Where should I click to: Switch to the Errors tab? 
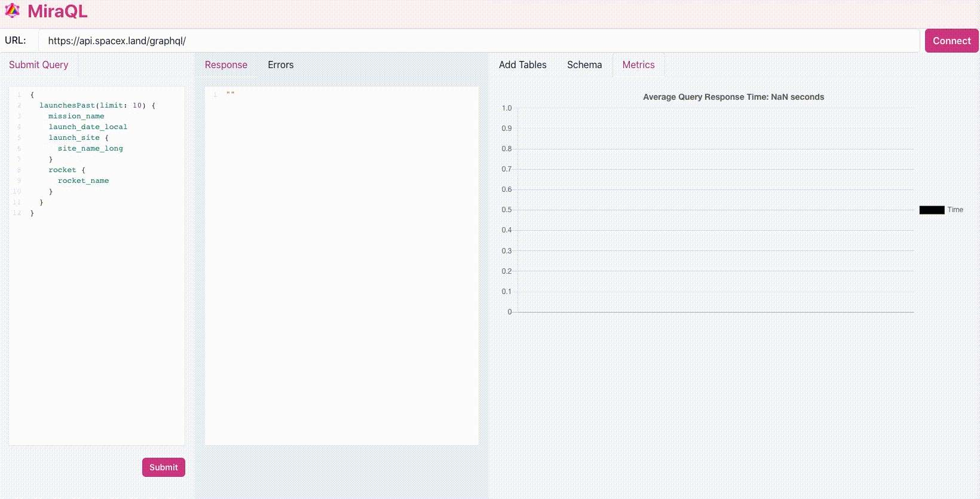[280, 65]
